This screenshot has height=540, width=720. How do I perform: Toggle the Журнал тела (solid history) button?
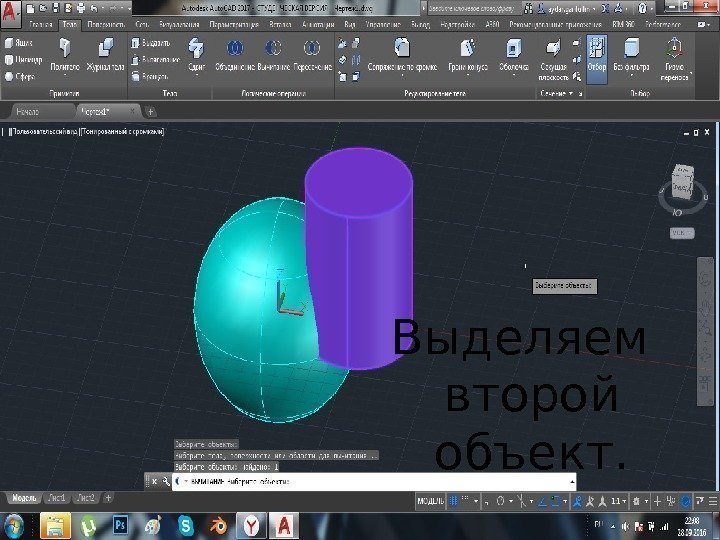[106, 55]
